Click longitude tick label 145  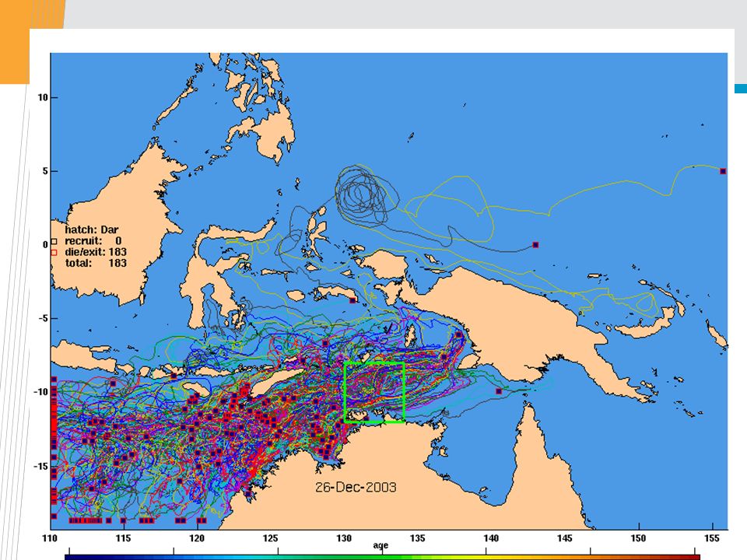565,538
